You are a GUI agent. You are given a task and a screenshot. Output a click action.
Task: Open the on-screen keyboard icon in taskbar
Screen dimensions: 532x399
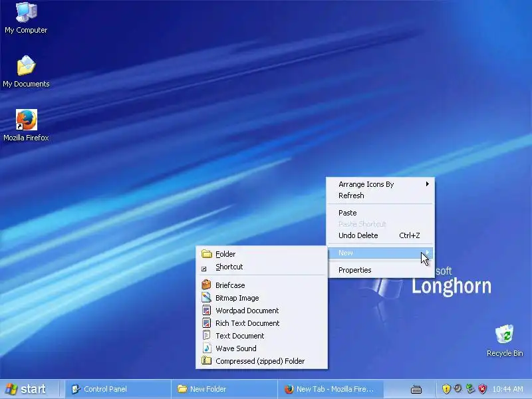click(x=416, y=390)
